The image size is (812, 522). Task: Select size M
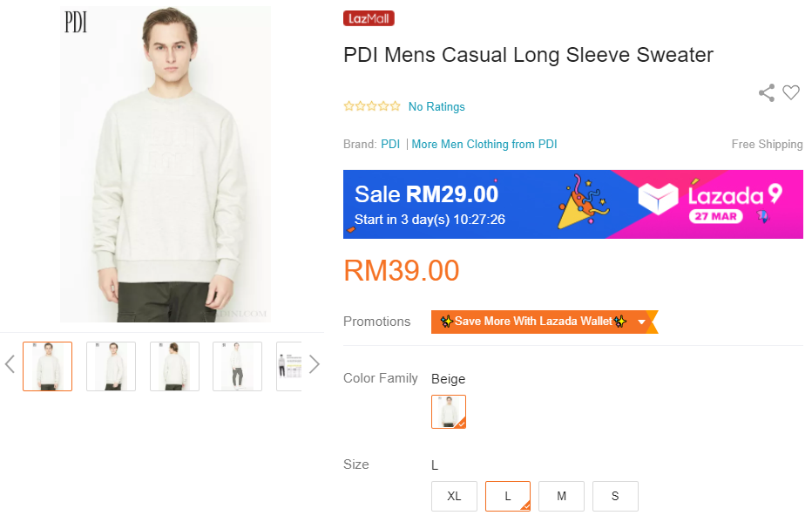point(561,496)
